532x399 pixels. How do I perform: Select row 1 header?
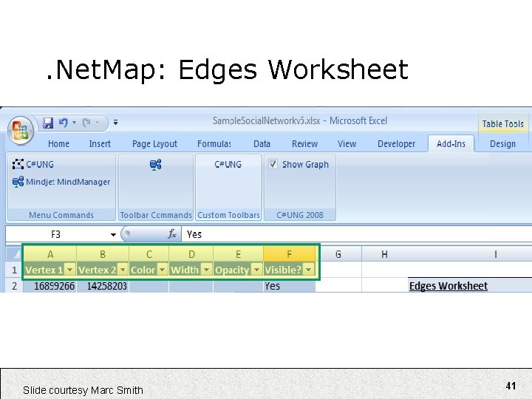click(14, 270)
